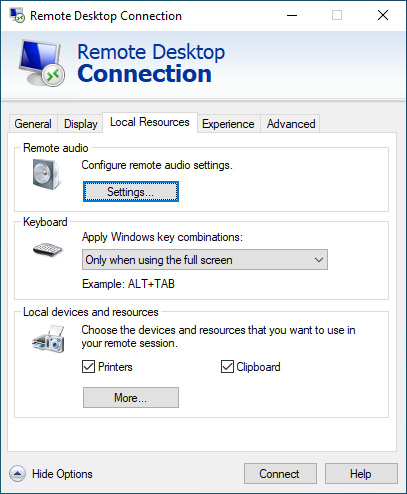Open Help for Remote Desktop
The image size is (407, 494).
[361, 473]
